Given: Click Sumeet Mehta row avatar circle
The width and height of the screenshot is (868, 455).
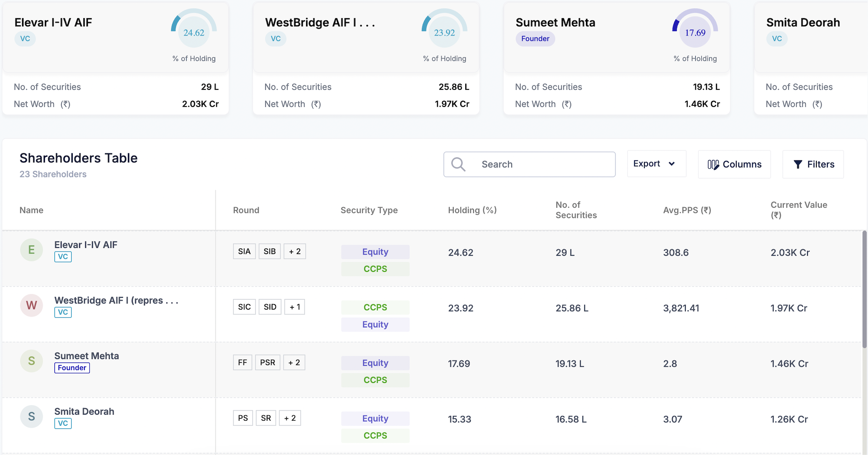Looking at the screenshot, I should tap(31, 361).
